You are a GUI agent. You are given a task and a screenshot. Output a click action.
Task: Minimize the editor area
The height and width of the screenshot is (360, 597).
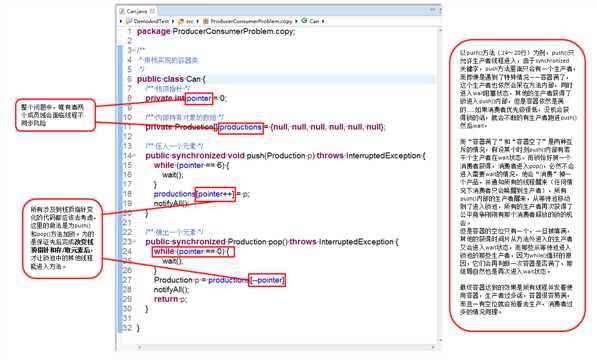(433, 10)
